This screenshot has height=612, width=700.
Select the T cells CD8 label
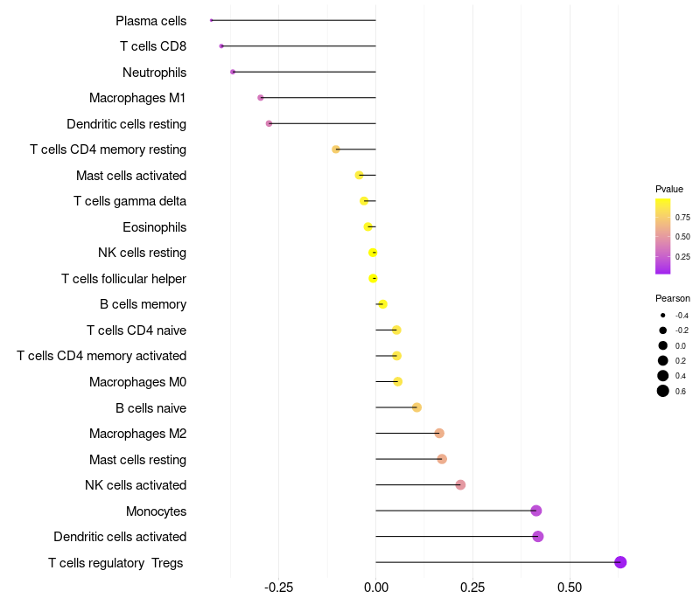tap(153, 46)
